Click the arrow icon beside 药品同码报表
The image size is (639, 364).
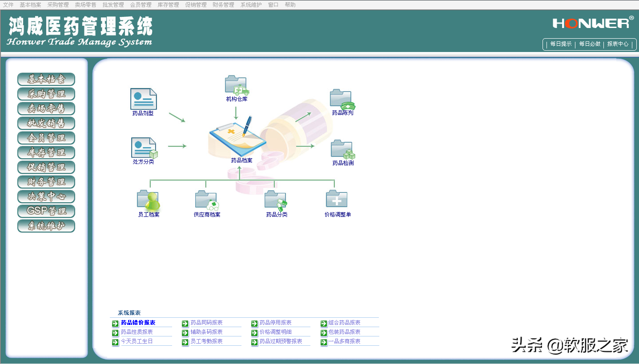pos(185,323)
